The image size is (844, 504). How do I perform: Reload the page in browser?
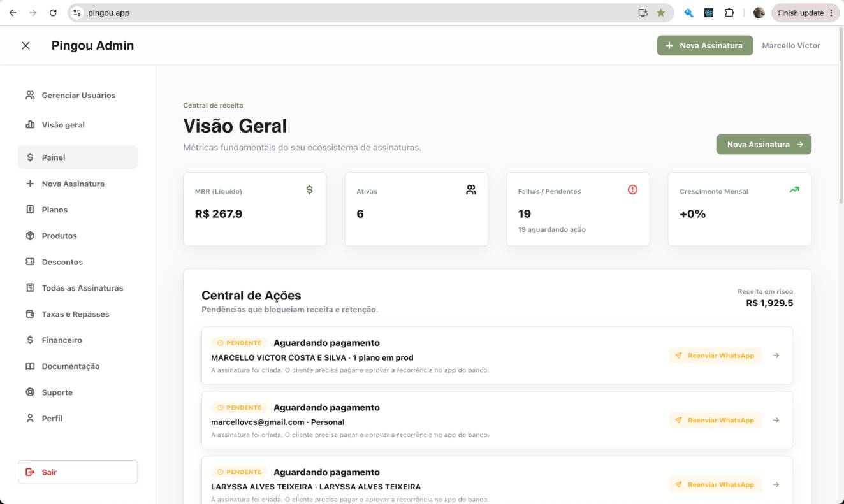[x=53, y=13]
